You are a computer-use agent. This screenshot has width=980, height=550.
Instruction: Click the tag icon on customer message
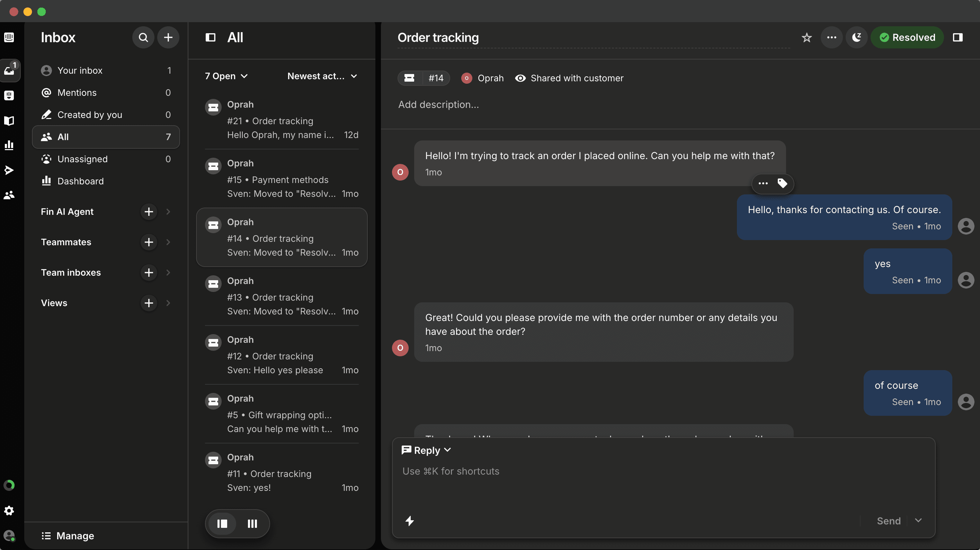pyautogui.click(x=782, y=183)
